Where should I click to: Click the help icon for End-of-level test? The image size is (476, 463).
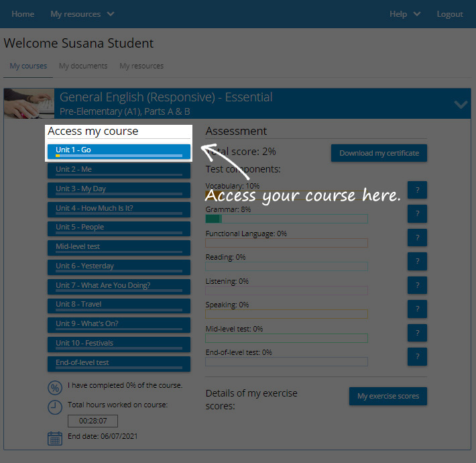click(417, 356)
